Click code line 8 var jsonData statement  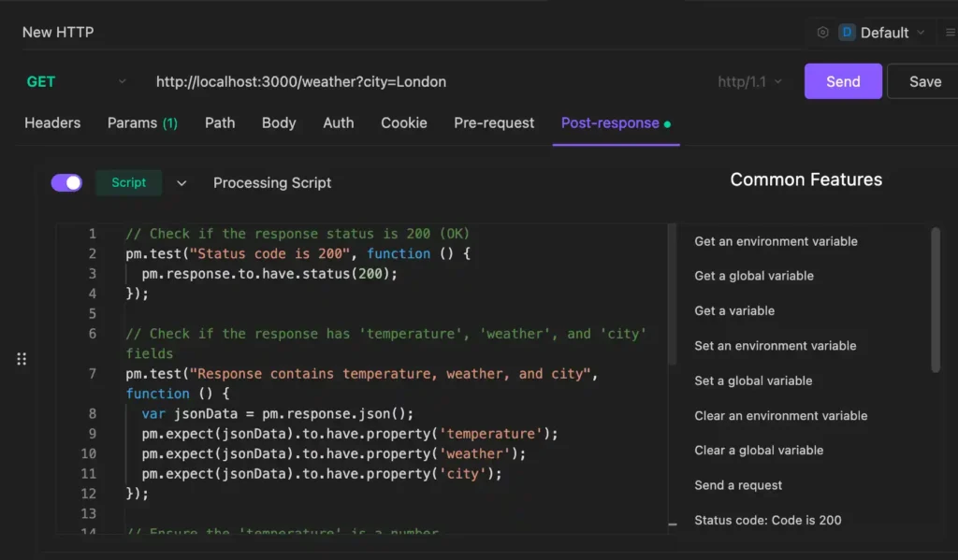(277, 414)
